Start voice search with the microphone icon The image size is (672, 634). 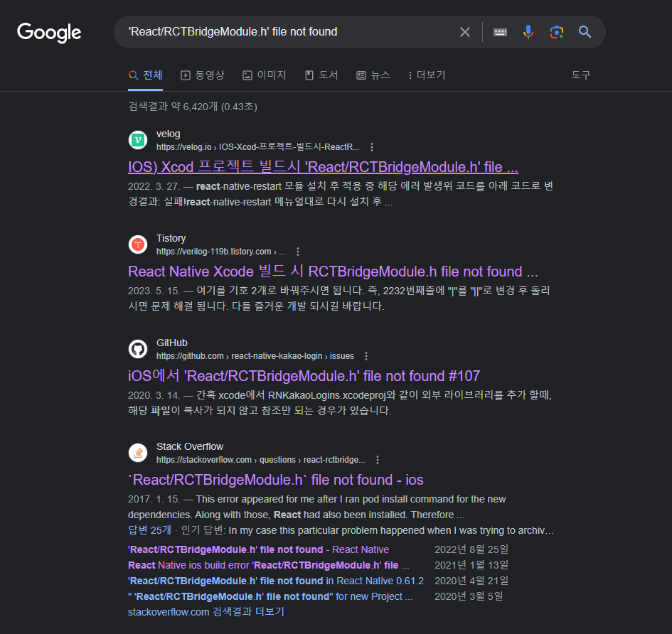tap(528, 32)
